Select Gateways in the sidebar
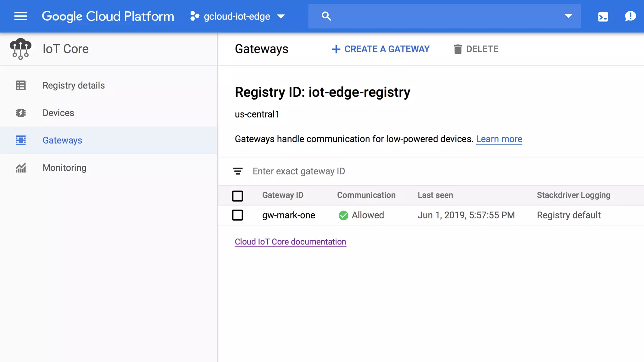Image resolution: width=644 pixels, height=362 pixels. point(62,140)
